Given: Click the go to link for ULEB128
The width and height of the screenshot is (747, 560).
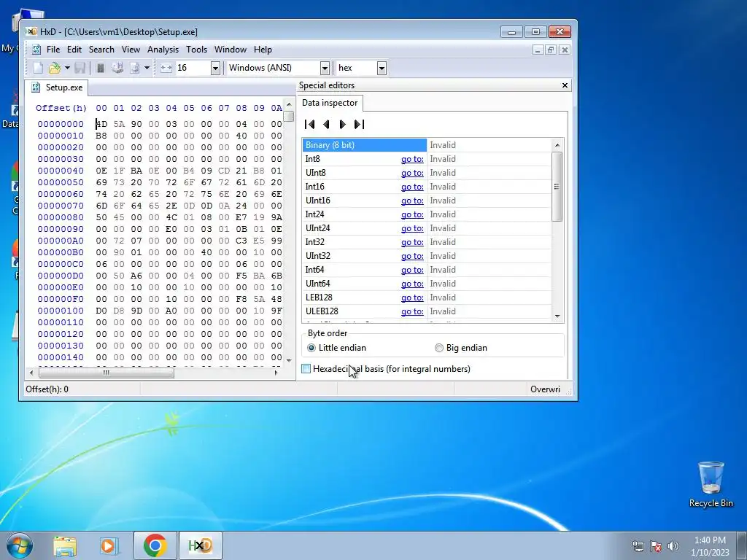Looking at the screenshot, I should tap(412, 311).
